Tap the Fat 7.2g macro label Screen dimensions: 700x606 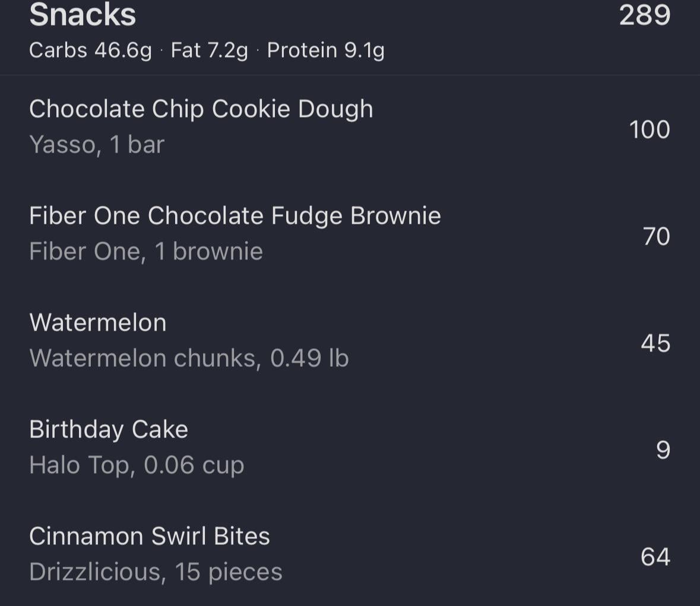tap(209, 50)
